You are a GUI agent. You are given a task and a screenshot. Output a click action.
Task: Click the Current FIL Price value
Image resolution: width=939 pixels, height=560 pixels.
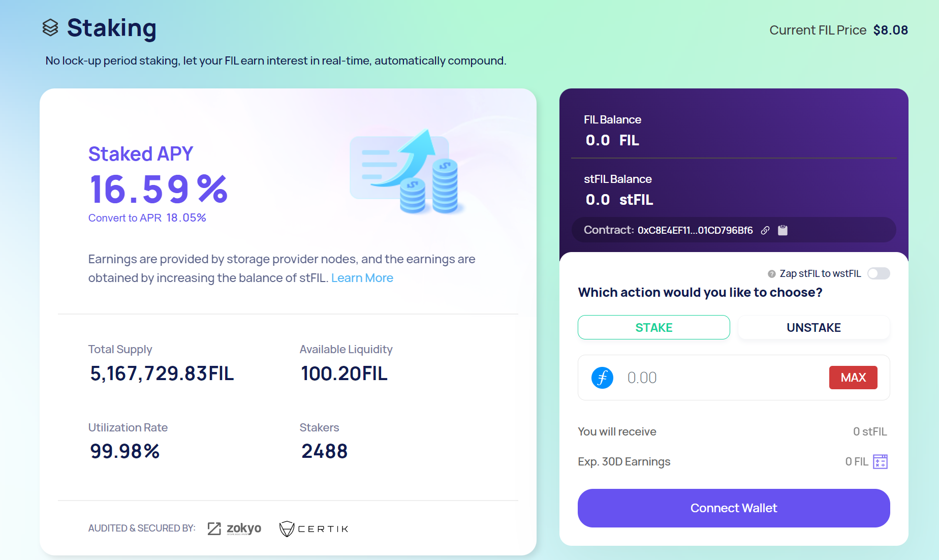click(891, 30)
